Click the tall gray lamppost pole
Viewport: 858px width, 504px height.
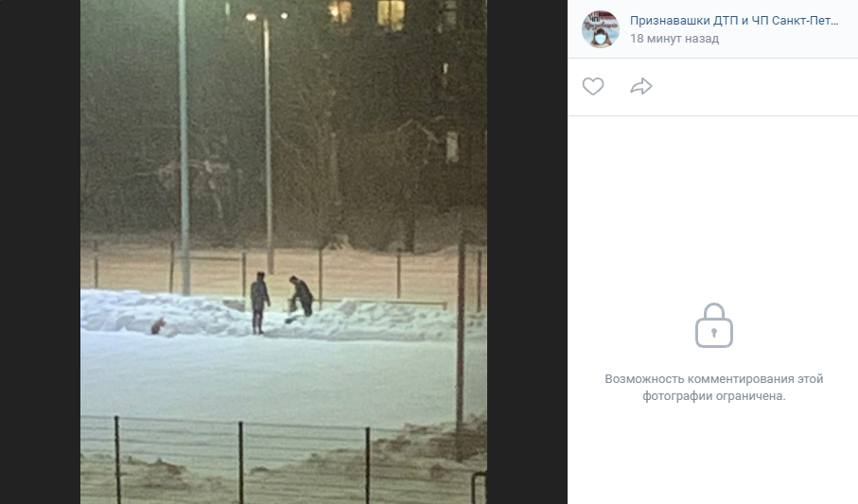[x=184, y=148]
